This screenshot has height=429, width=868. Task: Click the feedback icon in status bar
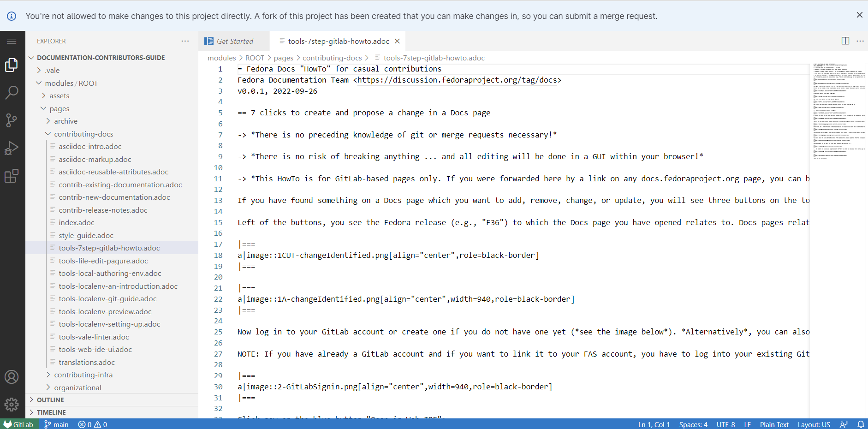coord(844,424)
